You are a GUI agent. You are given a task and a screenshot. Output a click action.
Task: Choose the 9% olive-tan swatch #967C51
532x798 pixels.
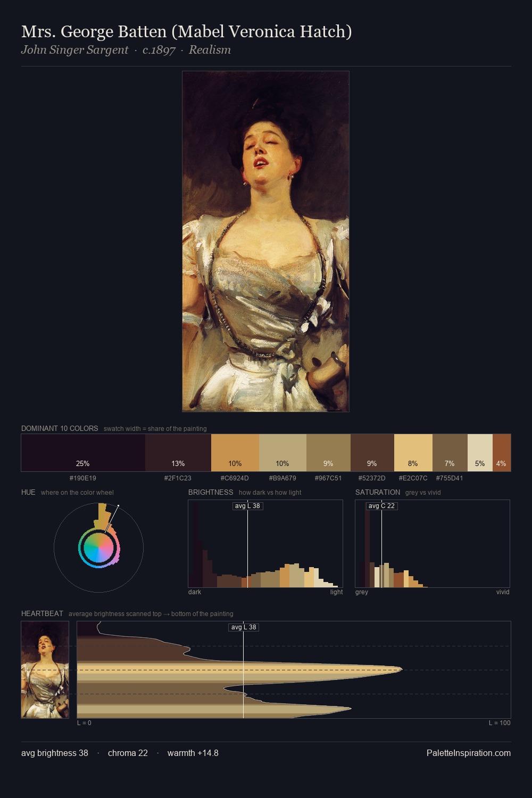click(328, 453)
